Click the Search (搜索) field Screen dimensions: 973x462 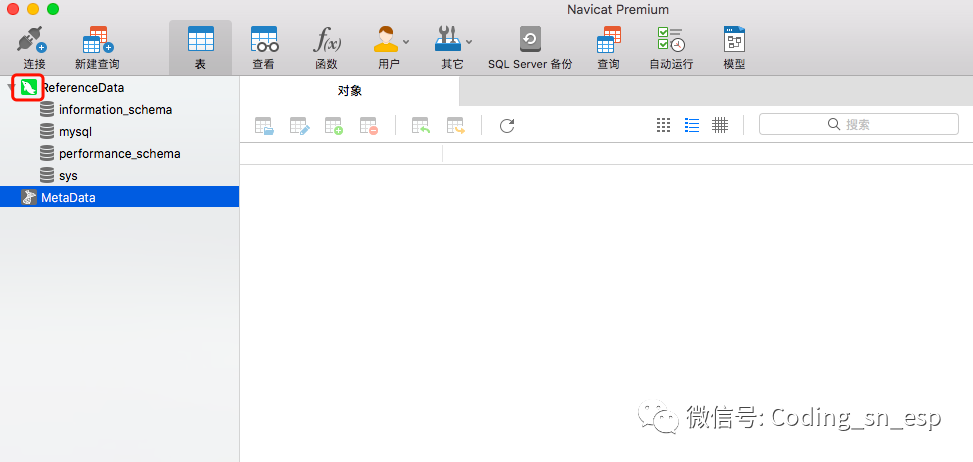pyautogui.click(x=859, y=125)
